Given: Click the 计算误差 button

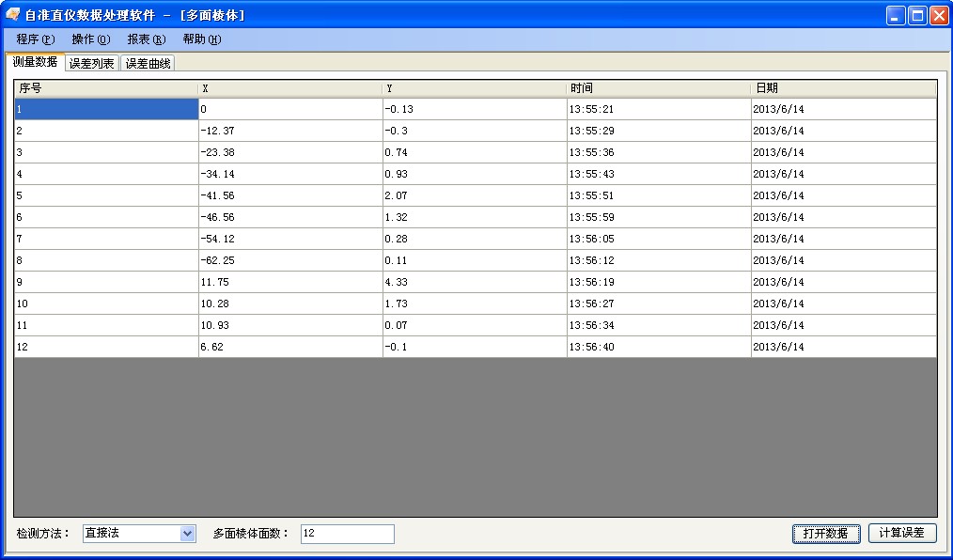Looking at the screenshot, I should 902,533.
